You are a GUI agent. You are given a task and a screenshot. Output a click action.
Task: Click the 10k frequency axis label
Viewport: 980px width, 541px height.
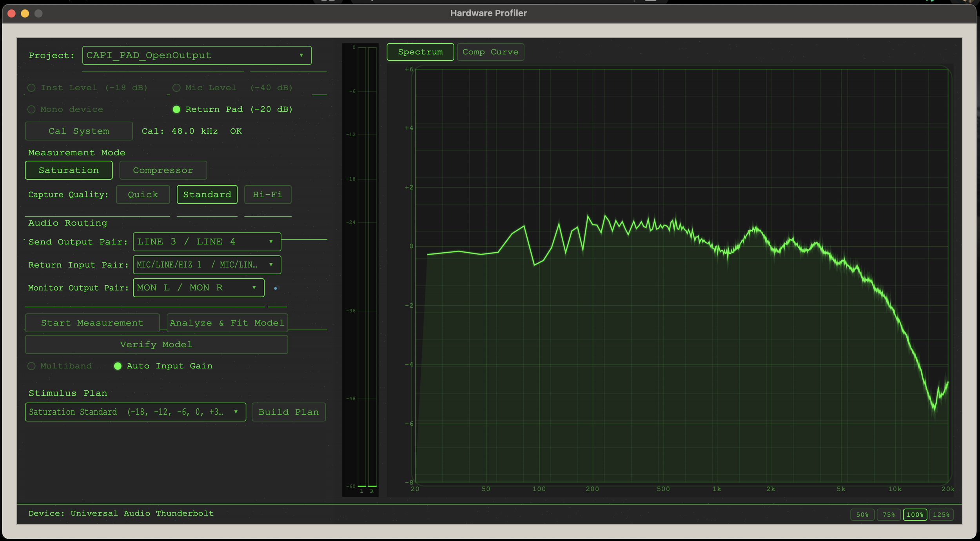coord(895,489)
